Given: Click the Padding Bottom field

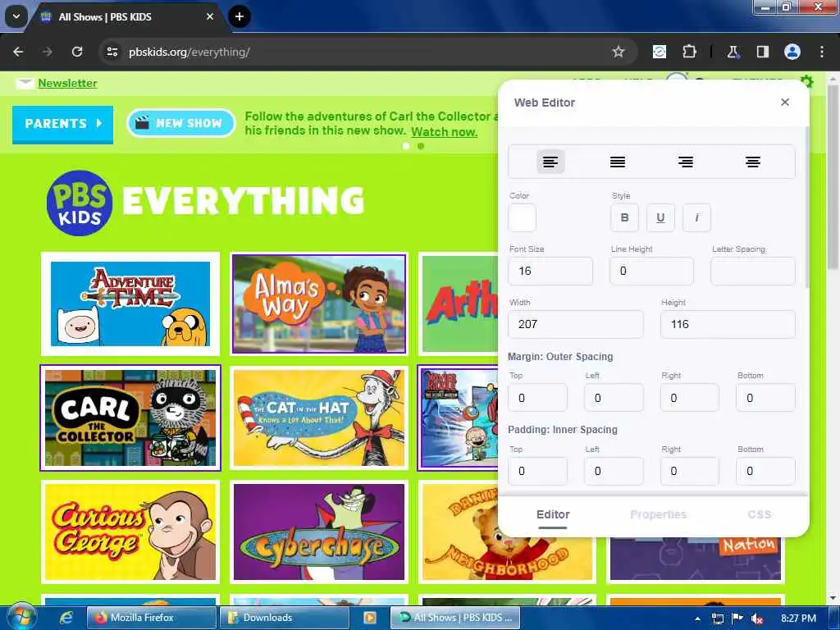Looking at the screenshot, I should [765, 471].
